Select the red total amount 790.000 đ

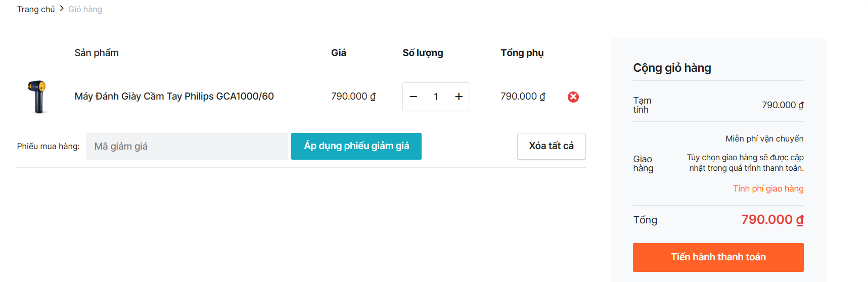(772, 219)
